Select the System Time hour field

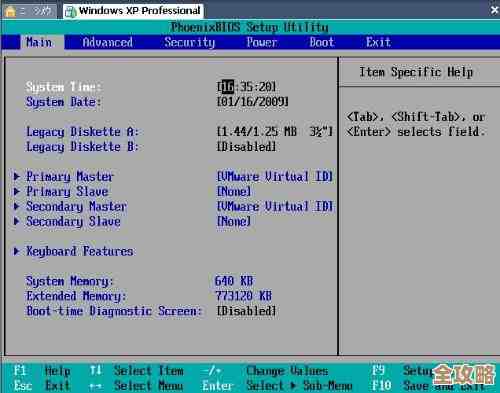click(x=227, y=87)
